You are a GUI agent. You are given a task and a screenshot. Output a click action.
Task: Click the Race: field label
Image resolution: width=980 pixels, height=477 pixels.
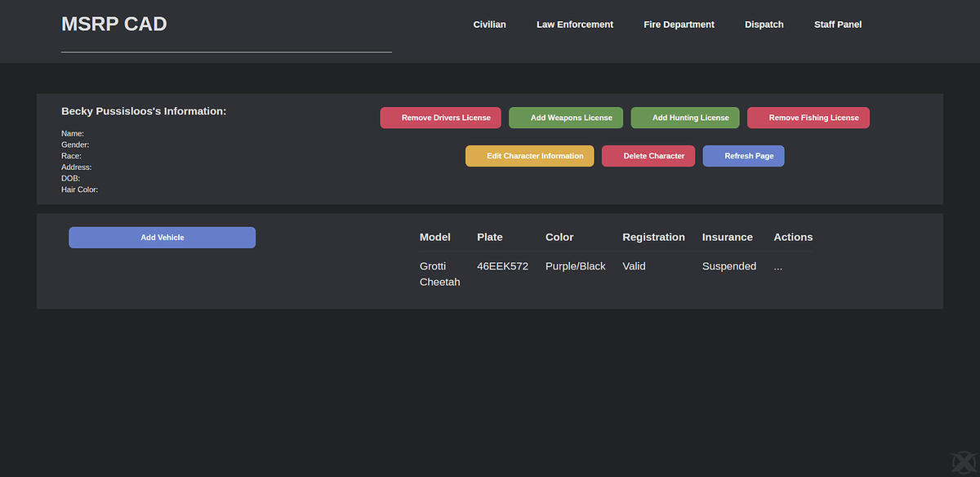tap(71, 155)
